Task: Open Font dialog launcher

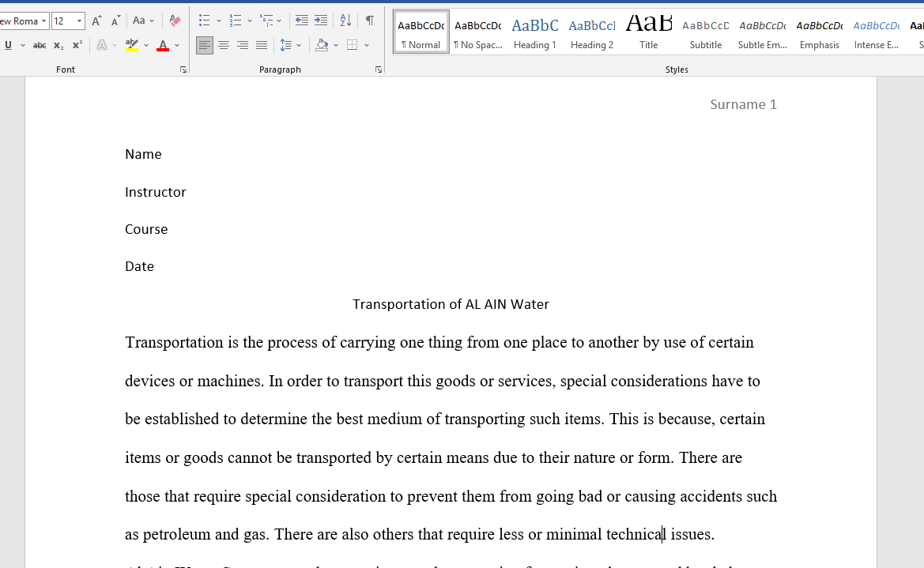Action: (x=183, y=70)
